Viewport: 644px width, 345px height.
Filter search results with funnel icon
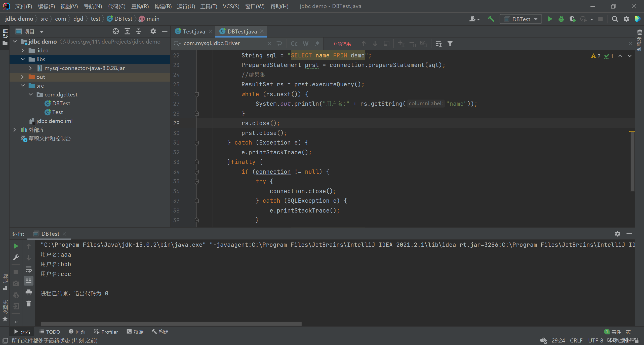[450, 44]
